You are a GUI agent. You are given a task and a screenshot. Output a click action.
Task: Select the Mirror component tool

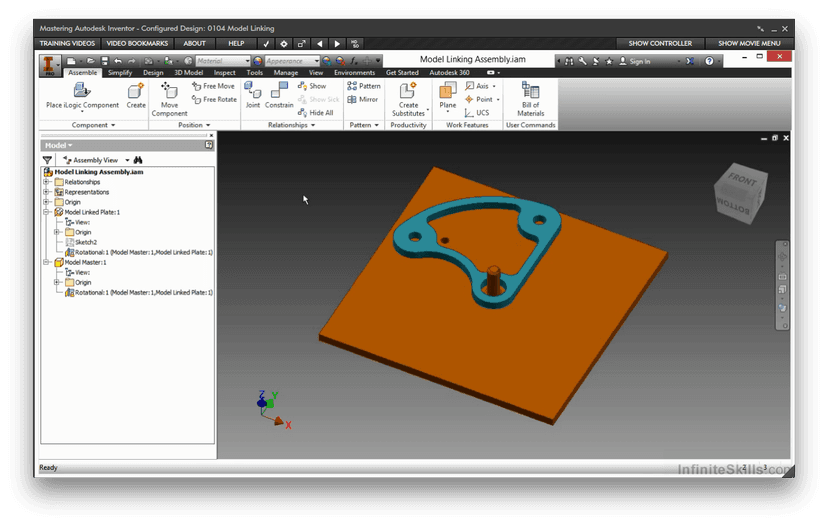tap(363, 99)
